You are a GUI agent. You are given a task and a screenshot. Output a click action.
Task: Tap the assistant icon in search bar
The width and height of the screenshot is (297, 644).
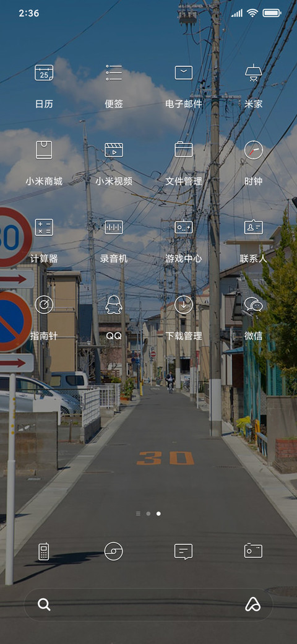click(252, 604)
